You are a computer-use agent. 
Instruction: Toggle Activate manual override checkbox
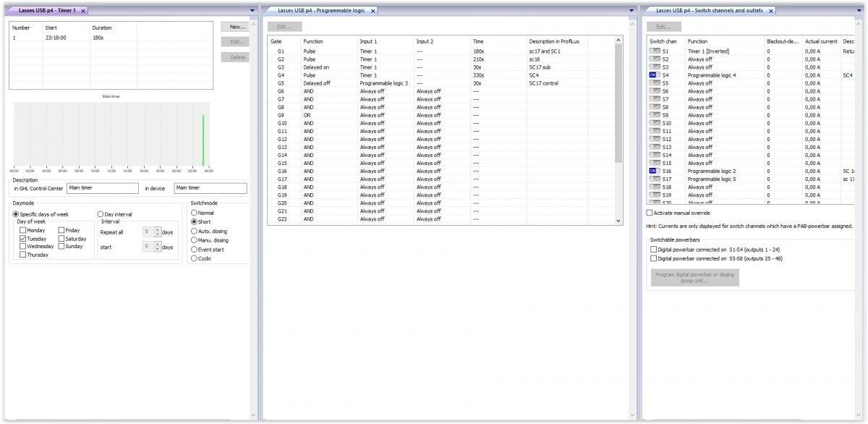(x=649, y=213)
